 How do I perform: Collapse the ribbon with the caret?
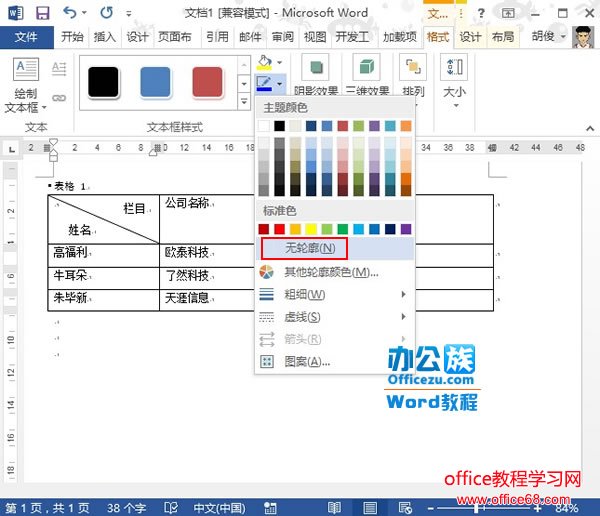pos(590,128)
